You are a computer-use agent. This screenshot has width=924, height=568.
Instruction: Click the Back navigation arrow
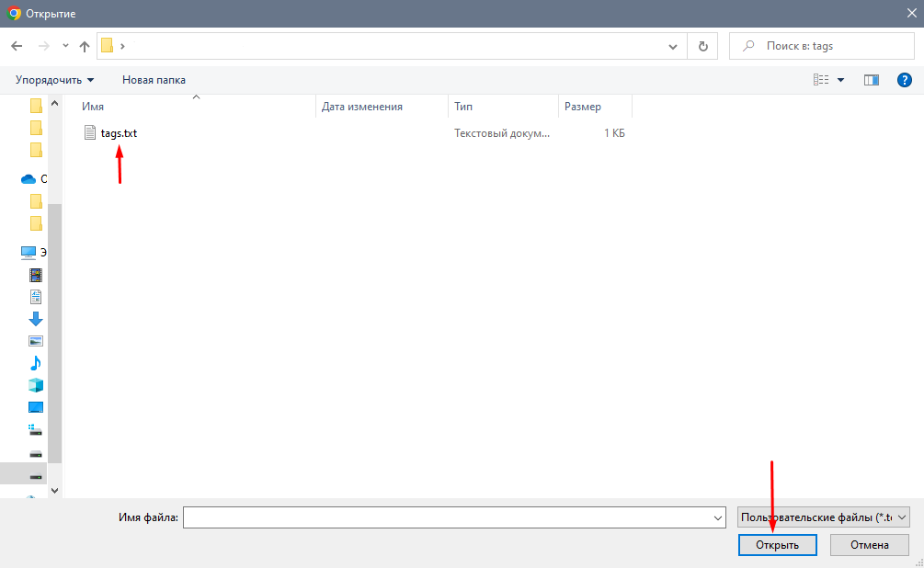[17, 46]
